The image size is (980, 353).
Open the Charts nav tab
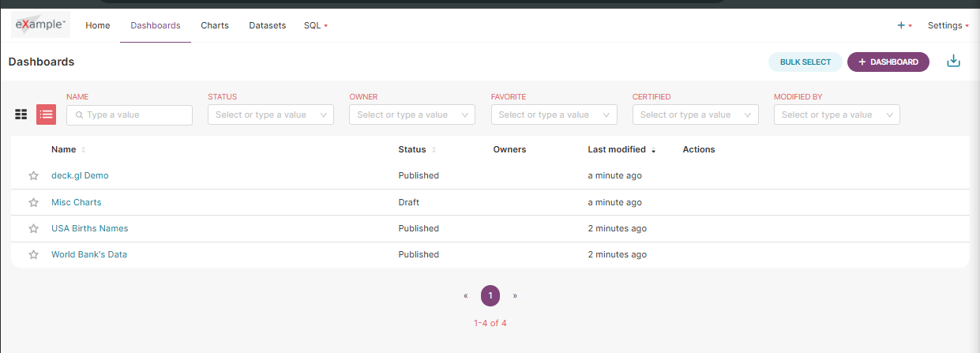coord(215,25)
